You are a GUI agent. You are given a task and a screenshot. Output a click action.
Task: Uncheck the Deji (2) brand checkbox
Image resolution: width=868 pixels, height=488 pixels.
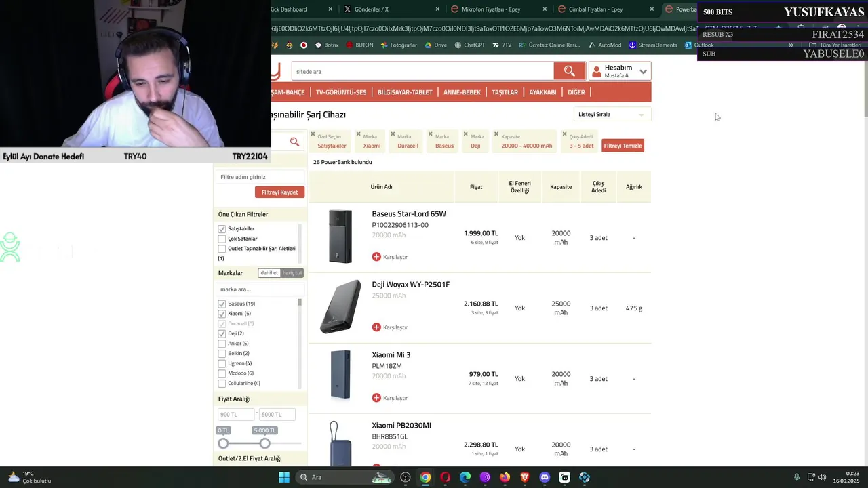tap(222, 333)
